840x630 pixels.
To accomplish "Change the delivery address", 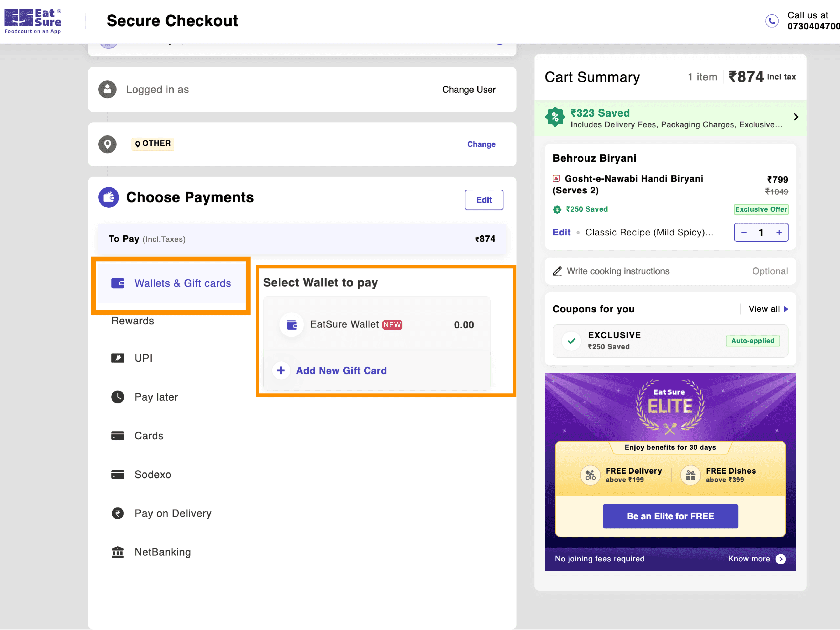I will click(481, 144).
